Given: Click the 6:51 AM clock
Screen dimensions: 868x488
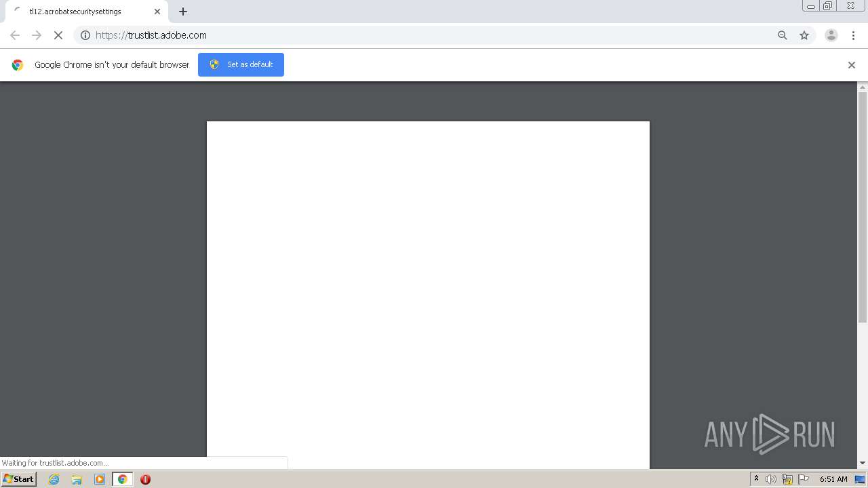Looking at the screenshot, I should click(x=833, y=479).
